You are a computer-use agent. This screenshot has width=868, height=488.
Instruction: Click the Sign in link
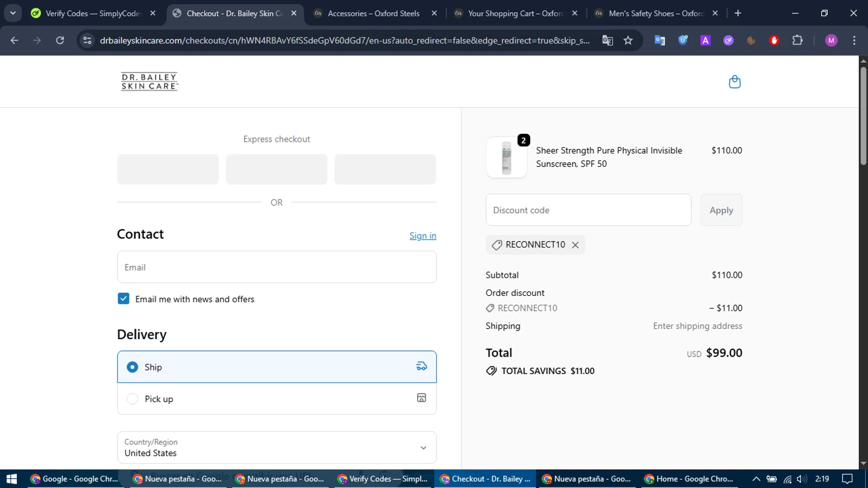coord(423,236)
